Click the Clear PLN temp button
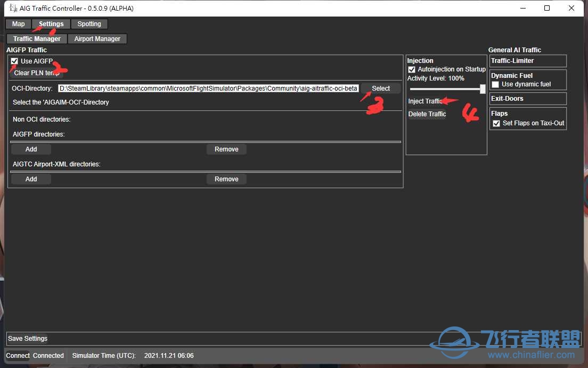Image resolution: width=588 pixels, height=368 pixels. pos(37,73)
